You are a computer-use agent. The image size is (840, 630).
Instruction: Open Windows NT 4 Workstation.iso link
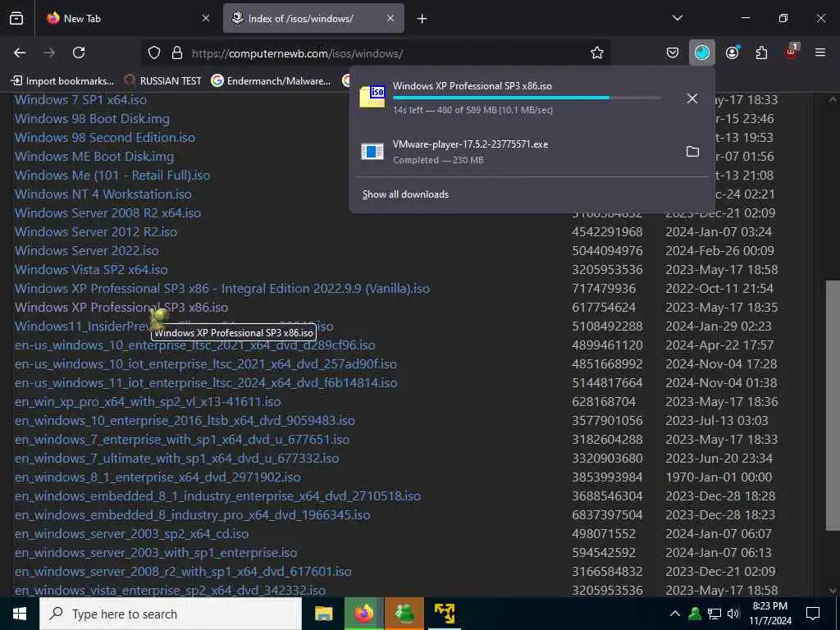(103, 194)
